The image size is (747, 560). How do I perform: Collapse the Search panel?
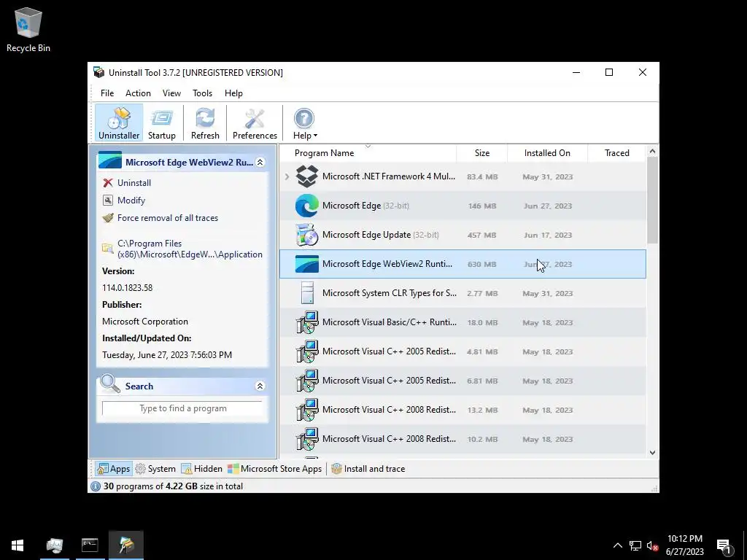[x=260, y=386]
